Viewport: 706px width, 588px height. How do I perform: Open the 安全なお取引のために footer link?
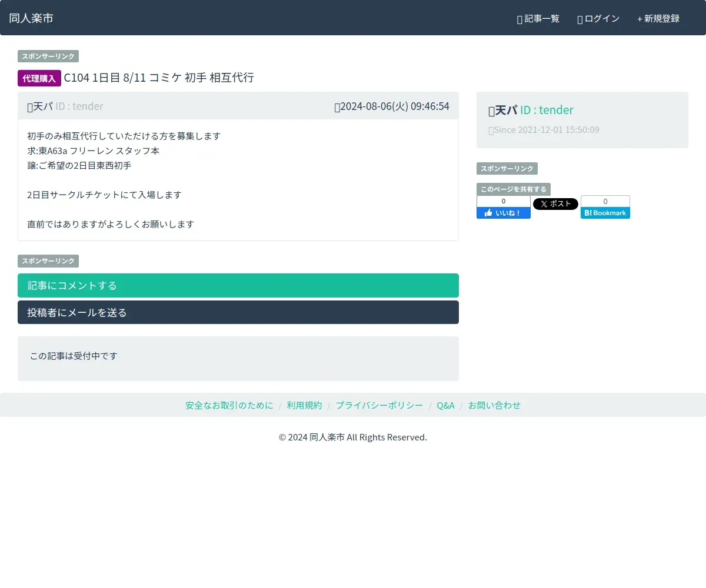coord(229,405)
